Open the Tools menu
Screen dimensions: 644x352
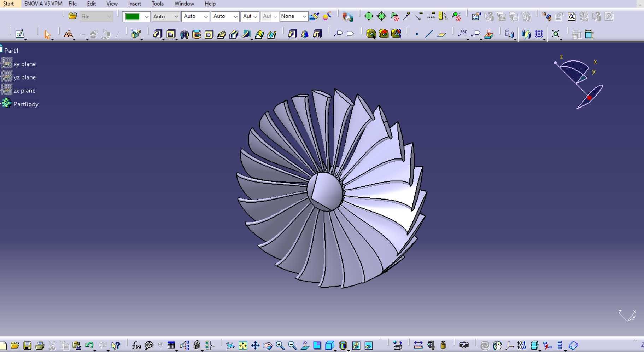pyautogui.click(x=158, y=4)
